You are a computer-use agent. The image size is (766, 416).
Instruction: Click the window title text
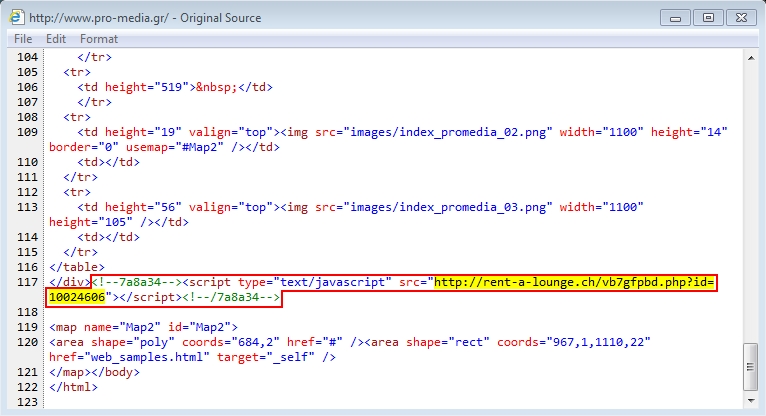145,18
